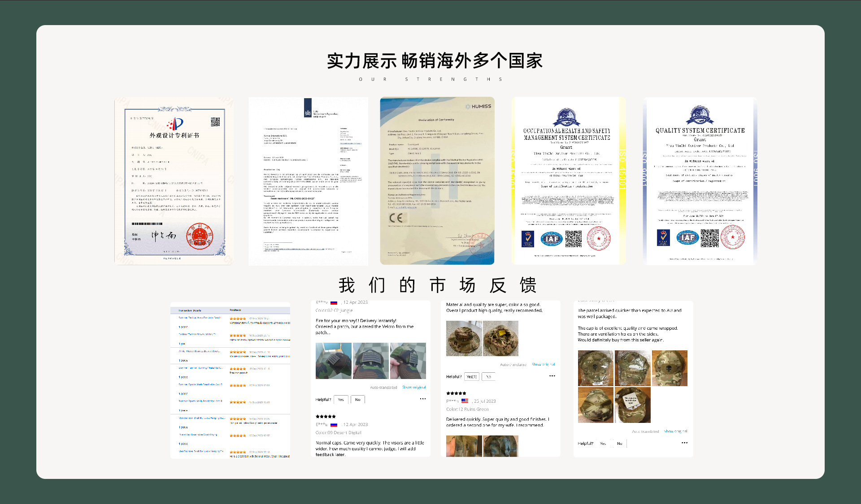
Task: Mark CP Jungle review helpful with Yes
Action: click(x=341, y=400)
